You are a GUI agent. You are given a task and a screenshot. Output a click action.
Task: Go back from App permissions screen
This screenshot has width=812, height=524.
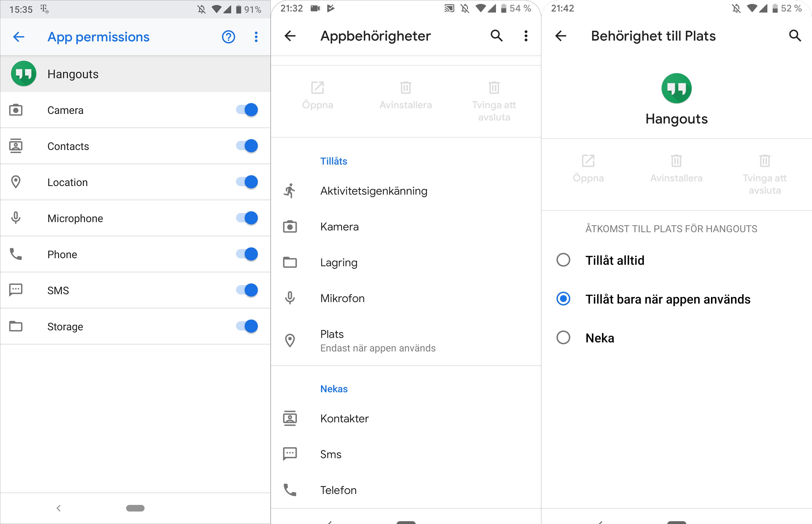point(19,37)
